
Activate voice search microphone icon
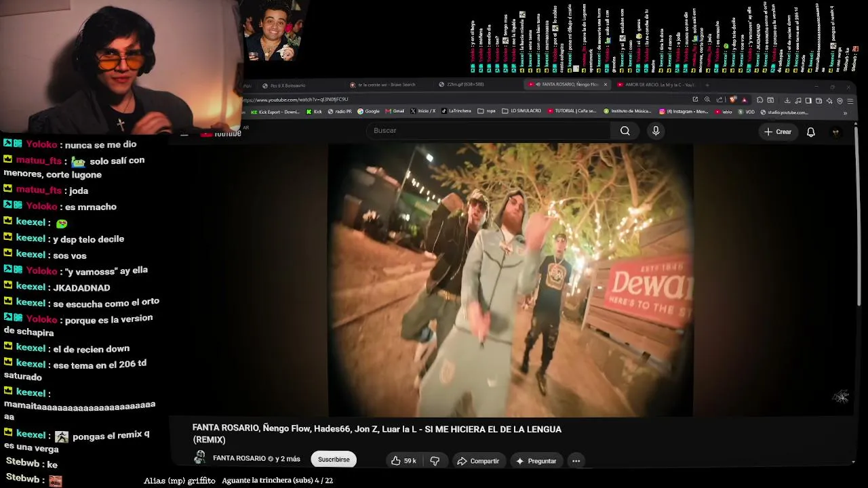656,131
